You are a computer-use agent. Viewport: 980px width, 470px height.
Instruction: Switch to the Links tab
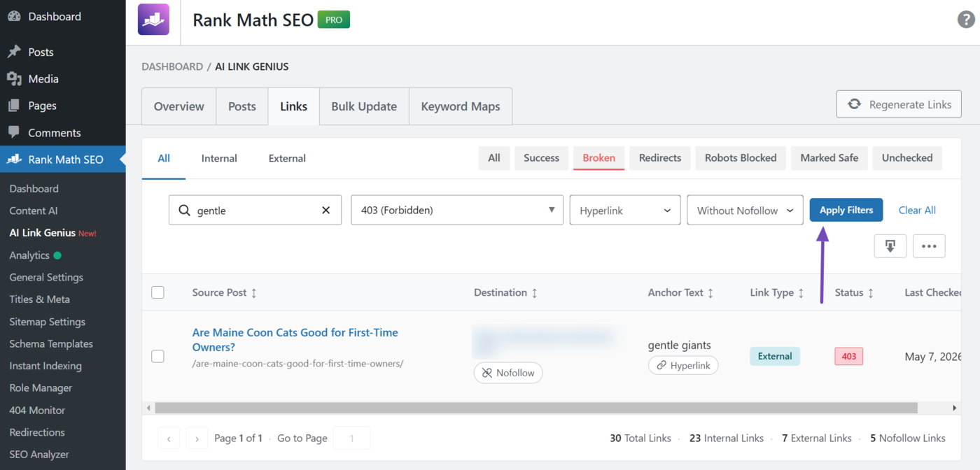tap(293, 106)
